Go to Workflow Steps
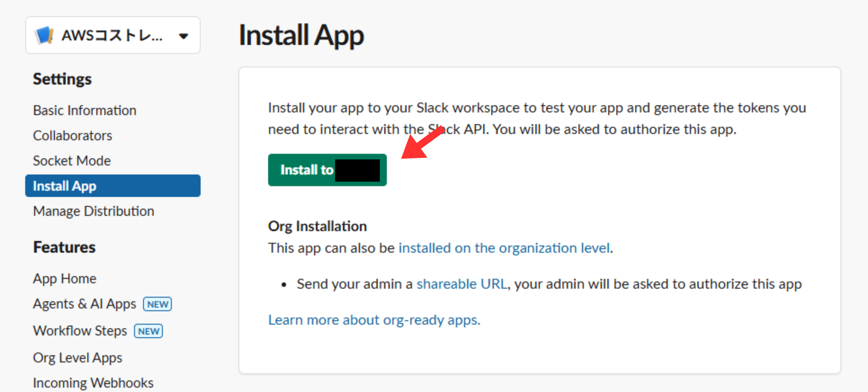 80,331
